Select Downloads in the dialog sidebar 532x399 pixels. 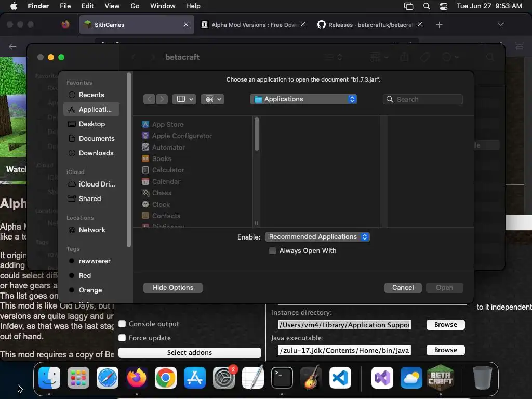[x=91, y=153]
